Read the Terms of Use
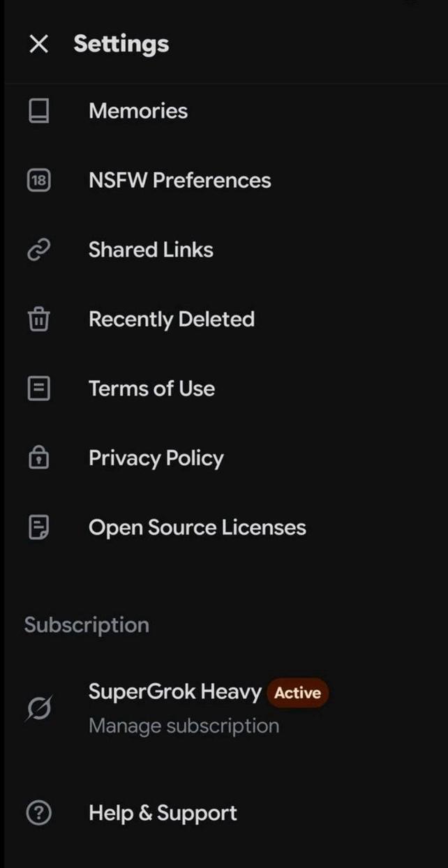448x868 pixels. pos(151,389)
